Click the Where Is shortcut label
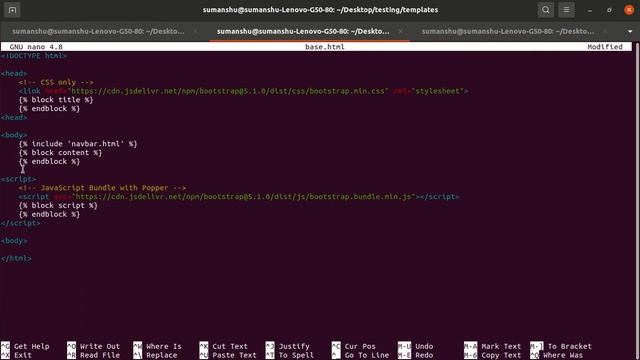The width and height of the screenshot is (640, 360). coord(164,347)
